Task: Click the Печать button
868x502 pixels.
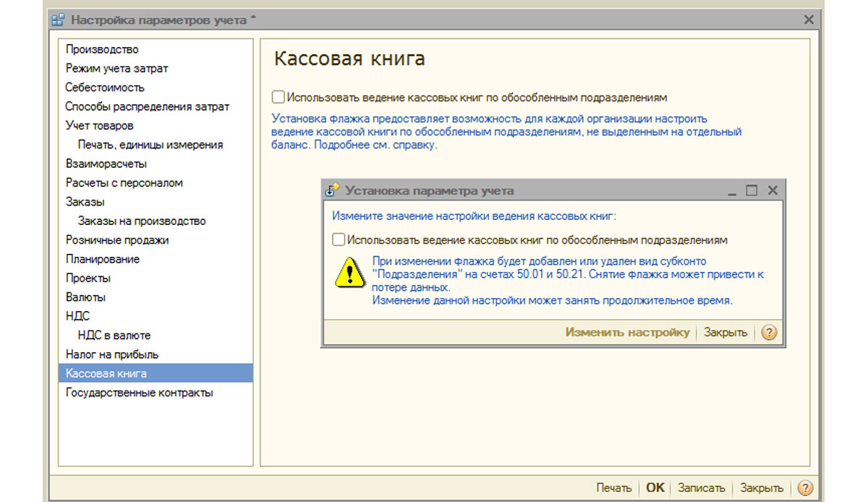Action: click(x=613, y=488)
